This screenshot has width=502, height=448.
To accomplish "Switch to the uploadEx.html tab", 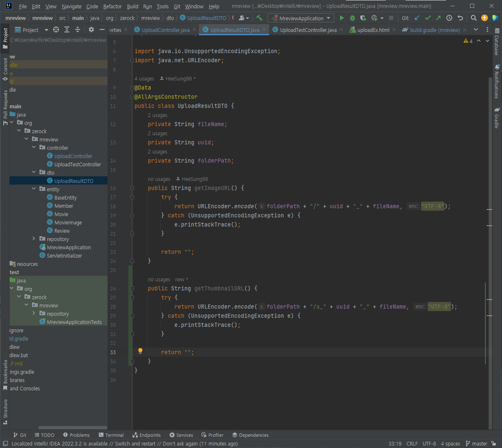I will click(373, 30).
